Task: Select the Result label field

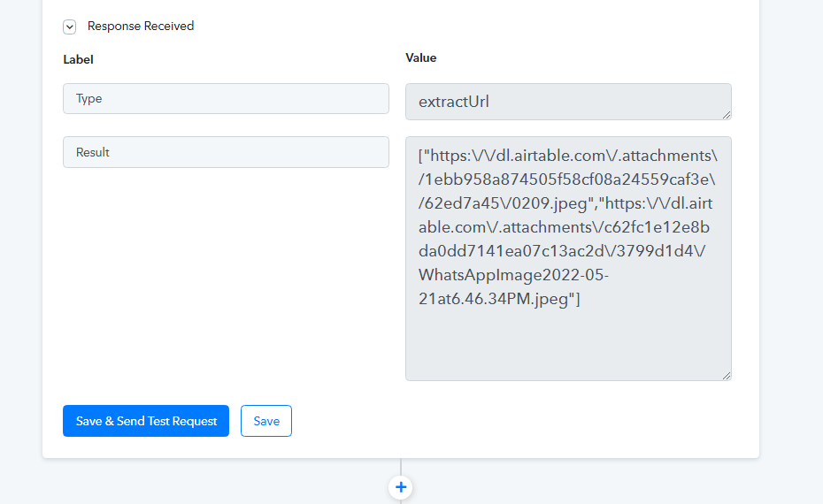Action: click(226, 152)
